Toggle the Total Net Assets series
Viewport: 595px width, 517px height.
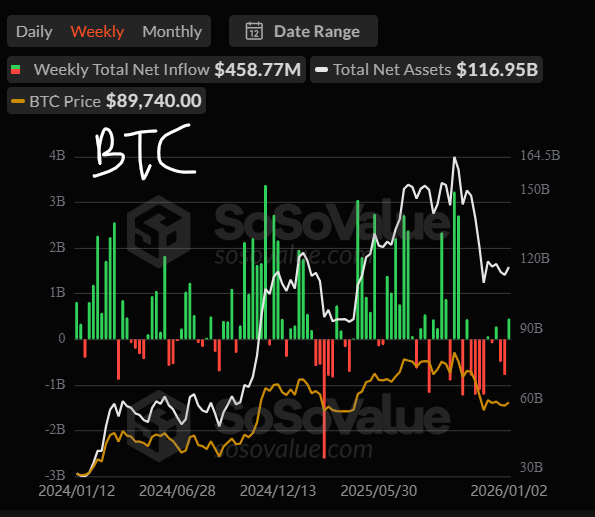click(426, 69)
